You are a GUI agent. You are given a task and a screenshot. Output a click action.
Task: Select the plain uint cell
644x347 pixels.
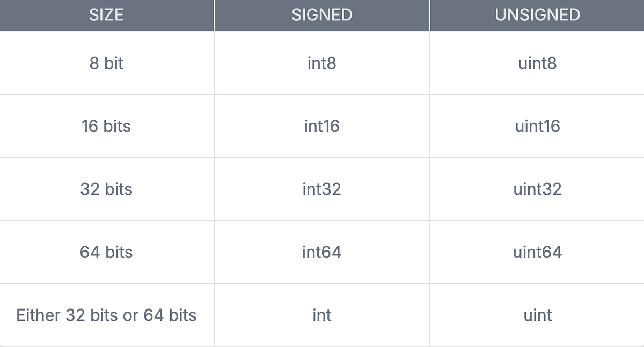(537, 315)
